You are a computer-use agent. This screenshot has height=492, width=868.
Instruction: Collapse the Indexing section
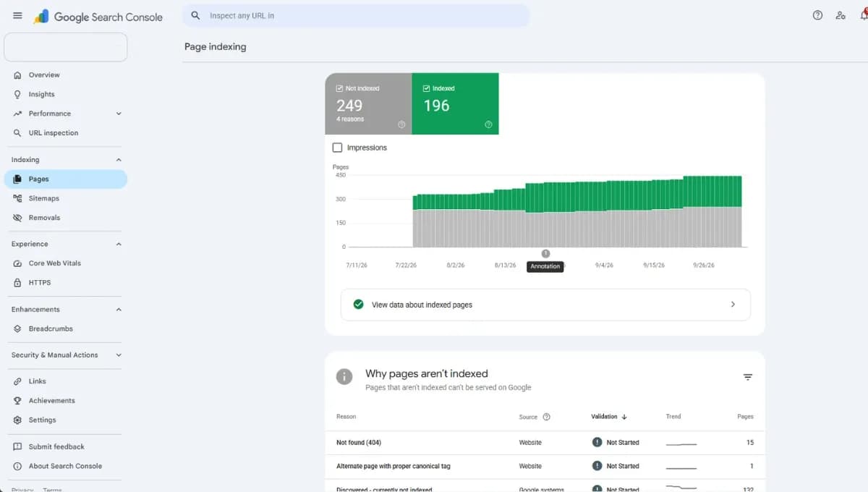[119, 160]
